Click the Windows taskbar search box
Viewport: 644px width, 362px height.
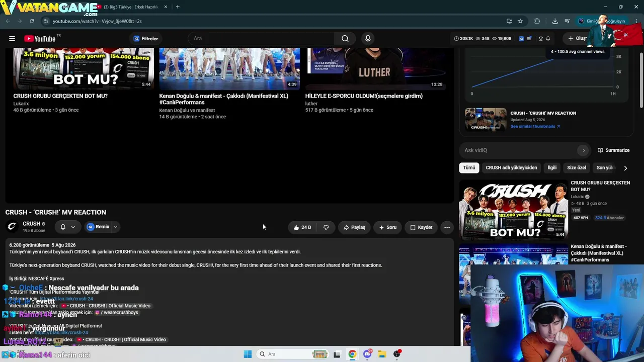point(293,354)
